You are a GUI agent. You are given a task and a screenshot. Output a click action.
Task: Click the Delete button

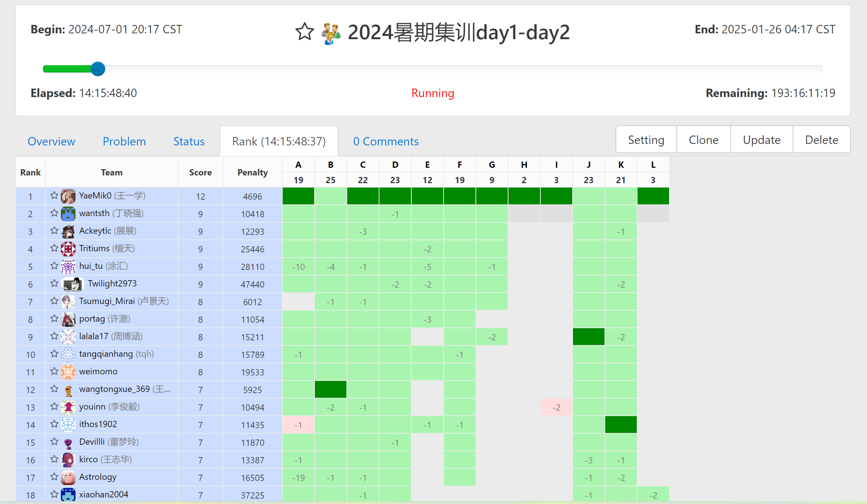point(821,140)
